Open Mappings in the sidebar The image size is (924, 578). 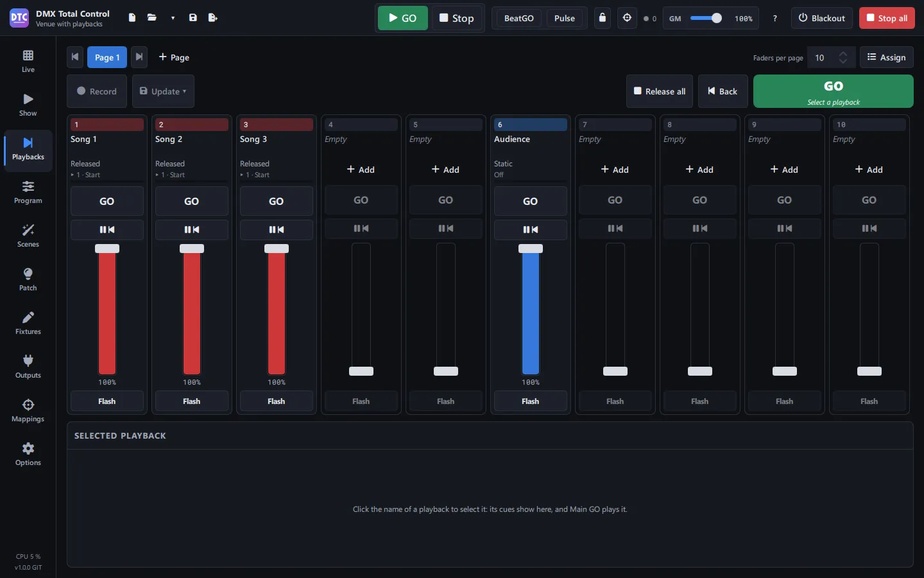click(x=28, y=410)
